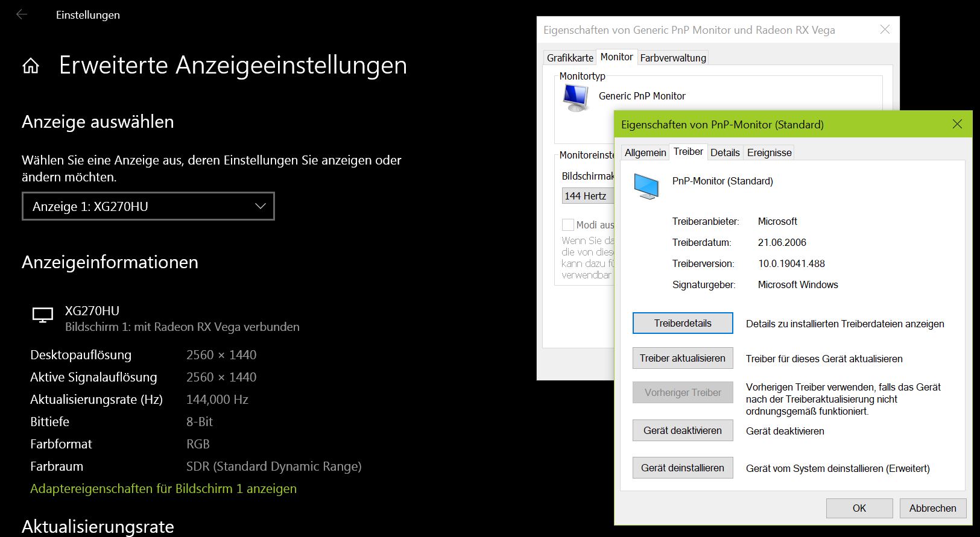The image size is (980, 537).
Task: Click Treiber aktualisieren
Action: [683, 358]
